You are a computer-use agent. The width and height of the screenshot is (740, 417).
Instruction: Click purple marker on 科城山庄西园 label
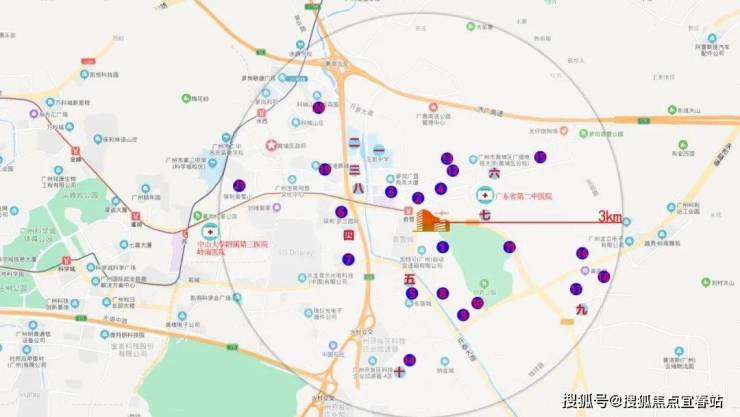319,107
